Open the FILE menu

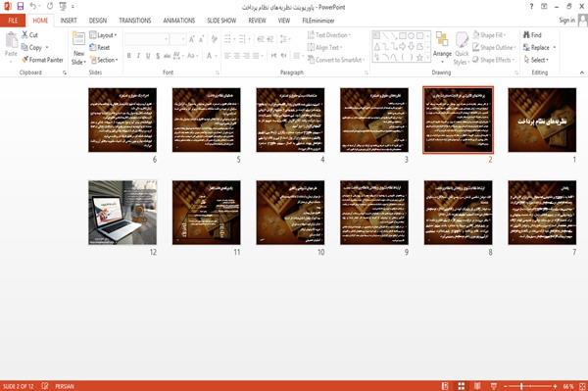coord(13,21)
